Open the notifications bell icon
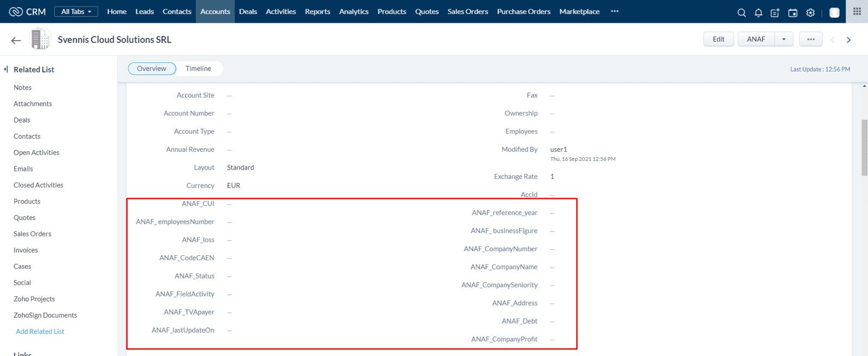 click(758, 12)
